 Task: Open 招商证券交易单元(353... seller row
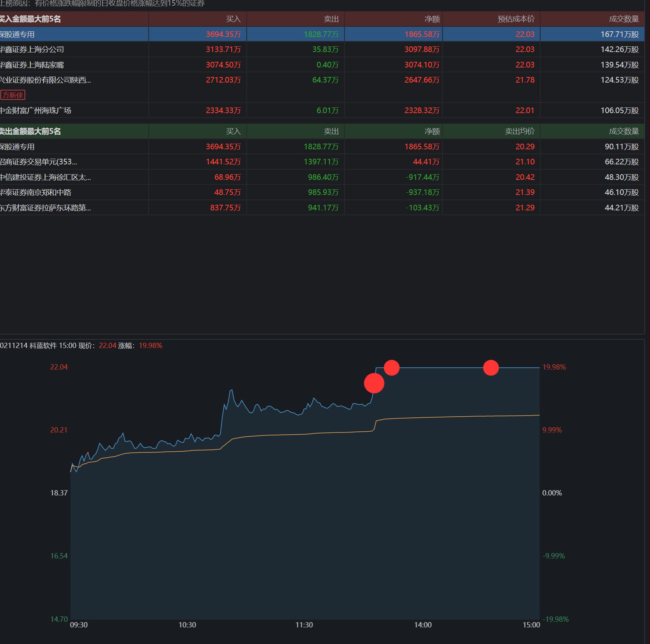point(322,162)
